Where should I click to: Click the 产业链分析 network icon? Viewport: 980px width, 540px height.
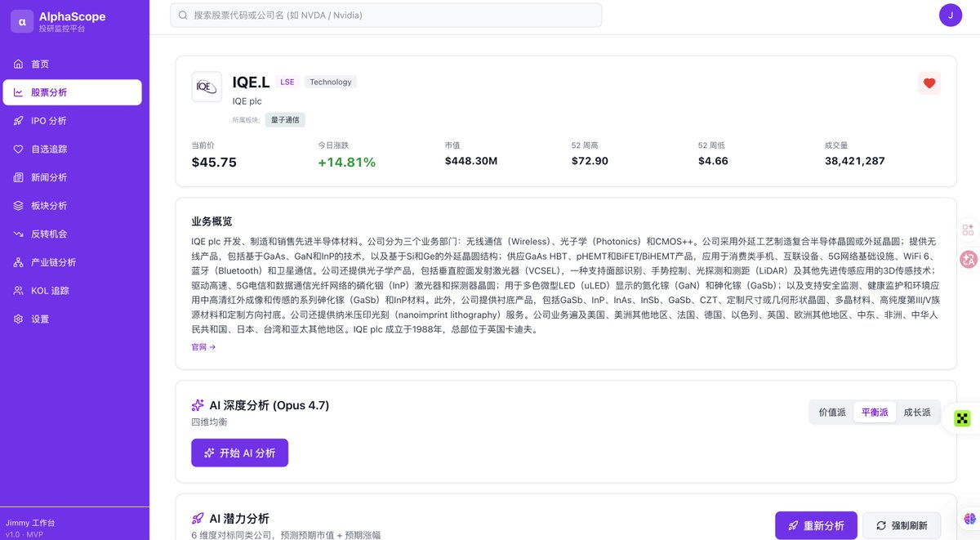click(19, 262)
